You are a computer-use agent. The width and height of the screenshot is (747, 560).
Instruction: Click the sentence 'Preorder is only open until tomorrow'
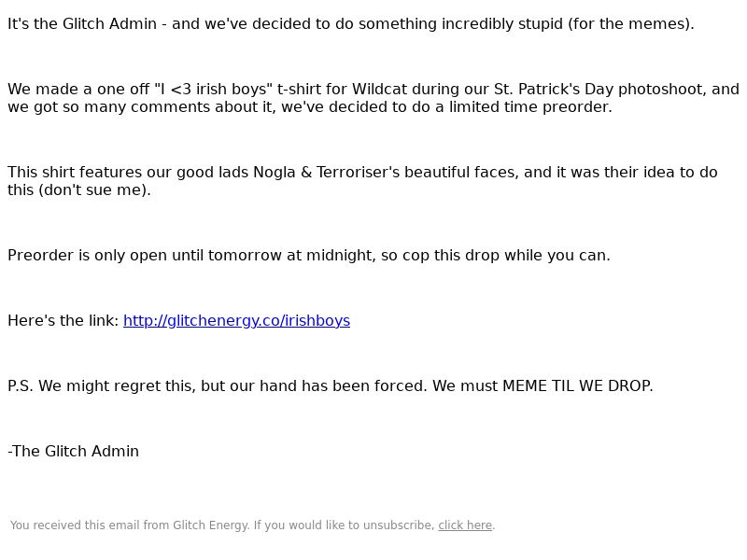click(x=309, y=255)
